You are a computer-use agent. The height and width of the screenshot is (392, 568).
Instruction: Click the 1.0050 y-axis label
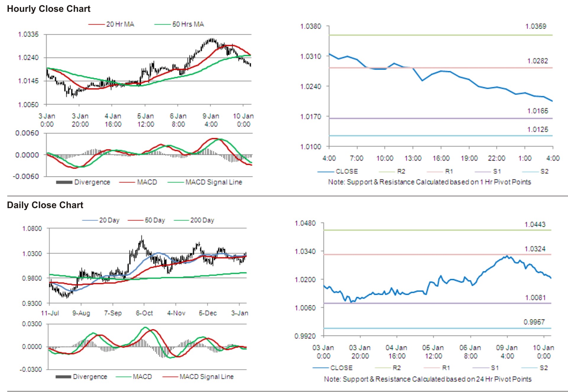pos(28,105)
